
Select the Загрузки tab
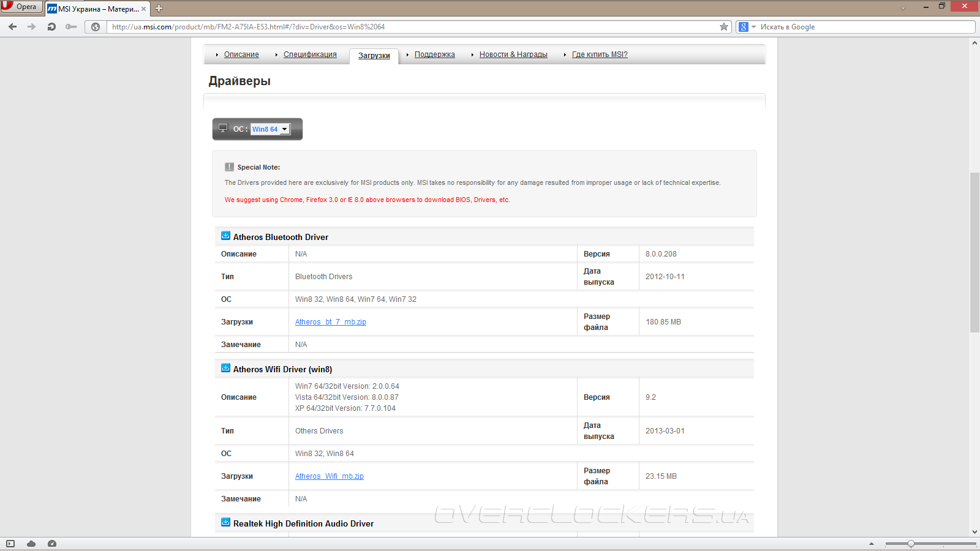pyautogui.click(x=374, y=56)
